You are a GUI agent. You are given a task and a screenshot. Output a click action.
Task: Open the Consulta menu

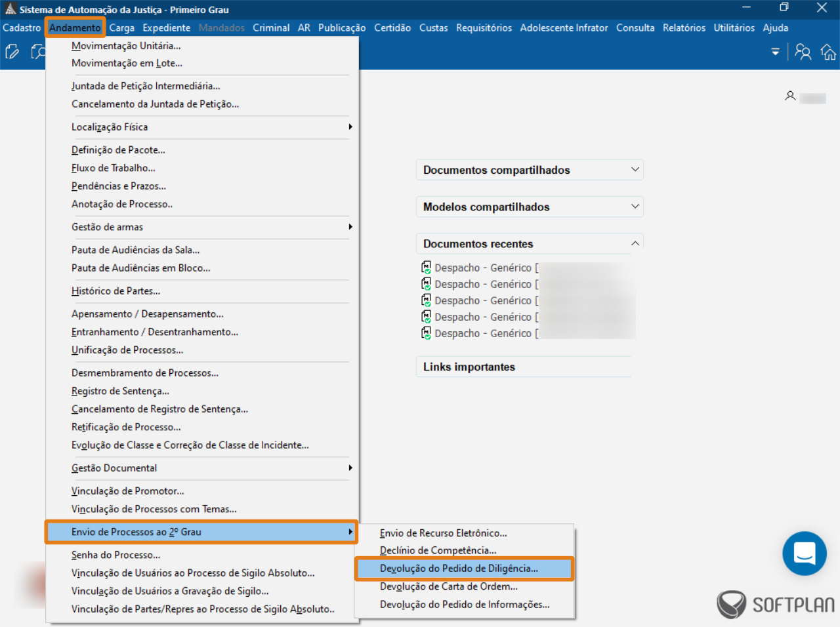635,28
